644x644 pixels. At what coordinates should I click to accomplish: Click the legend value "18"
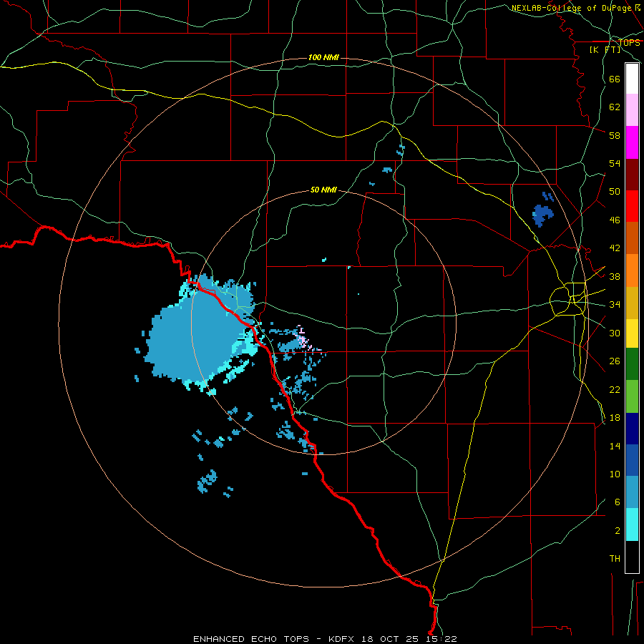tap(615, 418)
